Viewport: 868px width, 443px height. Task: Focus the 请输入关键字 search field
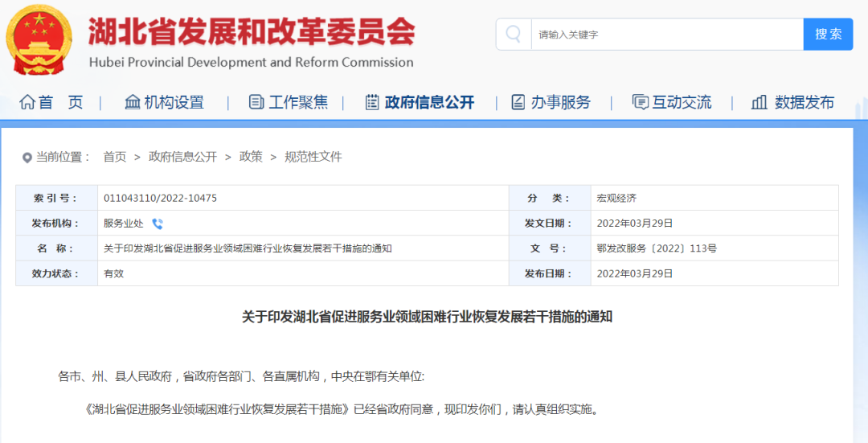[667, 35]
